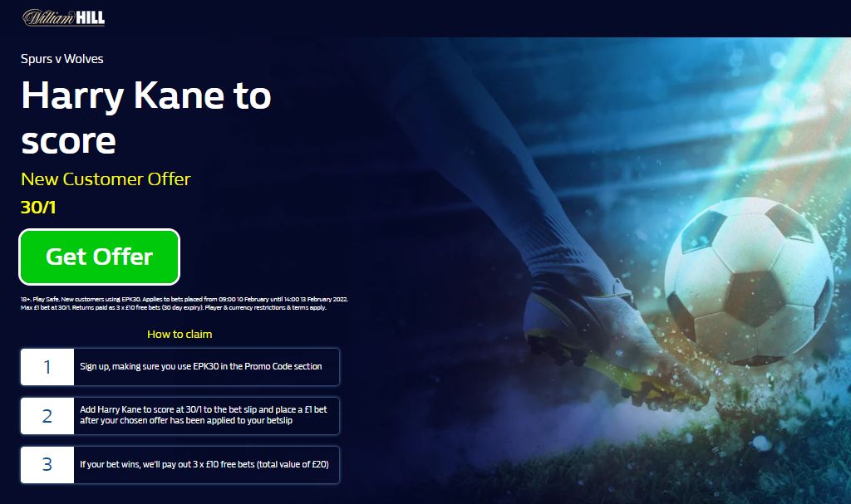851x504 pixels.
Task: Click the New Customer Offer text
Action: point(106,179)
